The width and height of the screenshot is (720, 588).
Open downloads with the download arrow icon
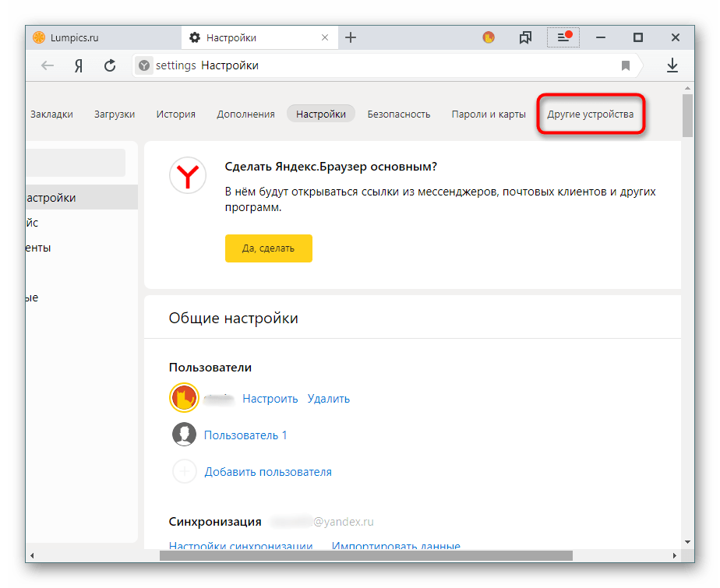click(672, 65)
